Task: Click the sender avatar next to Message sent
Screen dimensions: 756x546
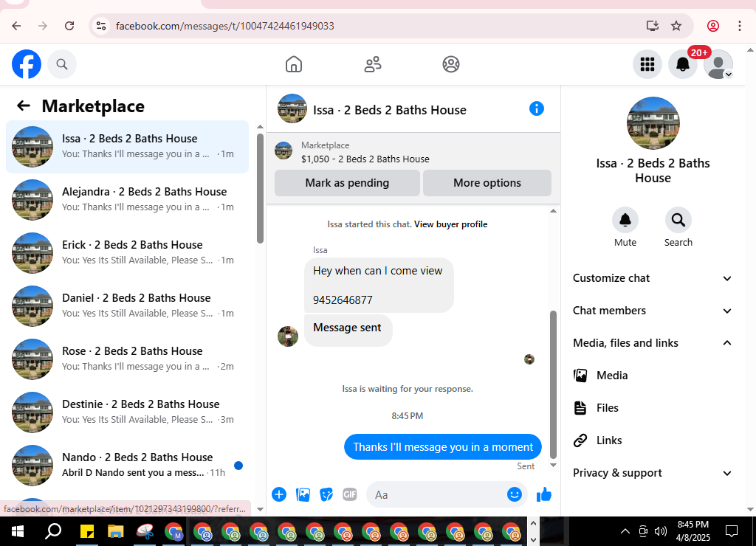Action: [288, 336]
